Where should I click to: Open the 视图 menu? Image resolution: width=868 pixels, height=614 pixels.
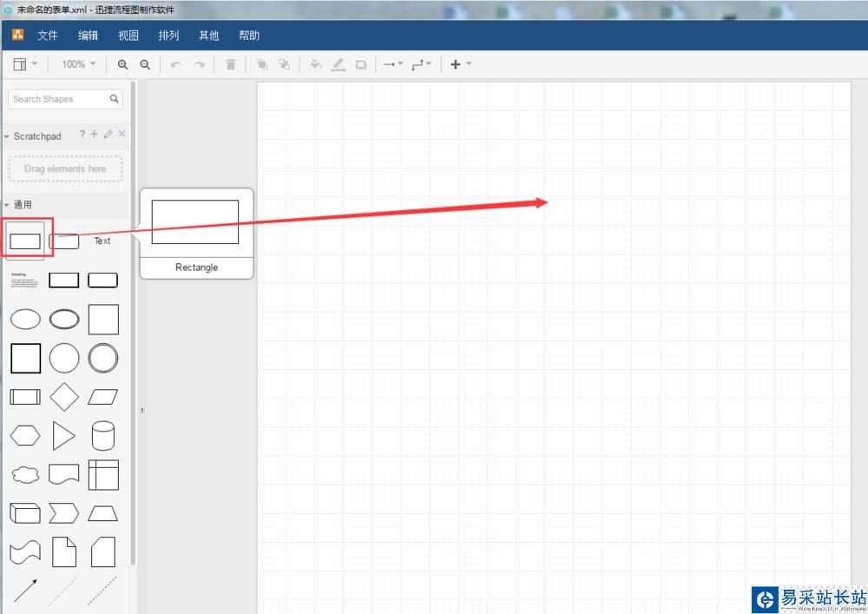128,36
